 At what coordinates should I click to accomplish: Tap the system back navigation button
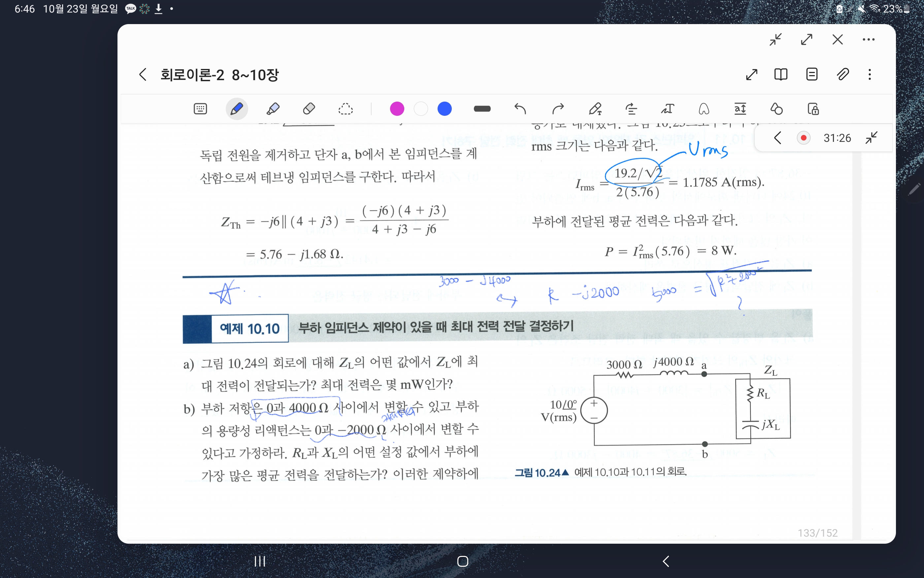[x=666, y=561]
